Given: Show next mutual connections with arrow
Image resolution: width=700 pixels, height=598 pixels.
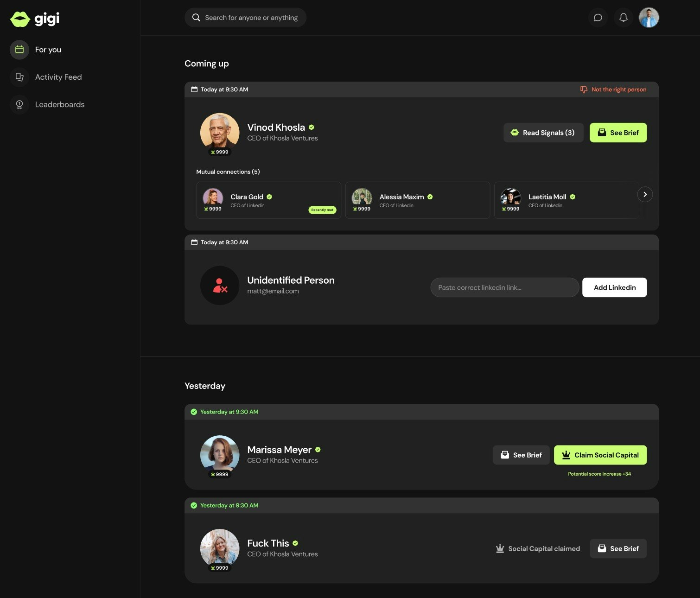Looking at the screenshot, I should click(645, 194).
